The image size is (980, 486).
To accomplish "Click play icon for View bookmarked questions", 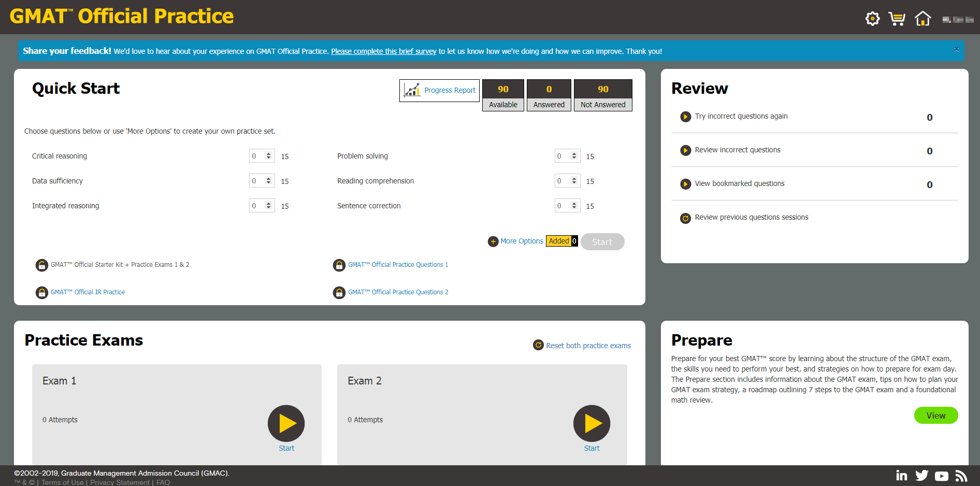I will (685, 184).
